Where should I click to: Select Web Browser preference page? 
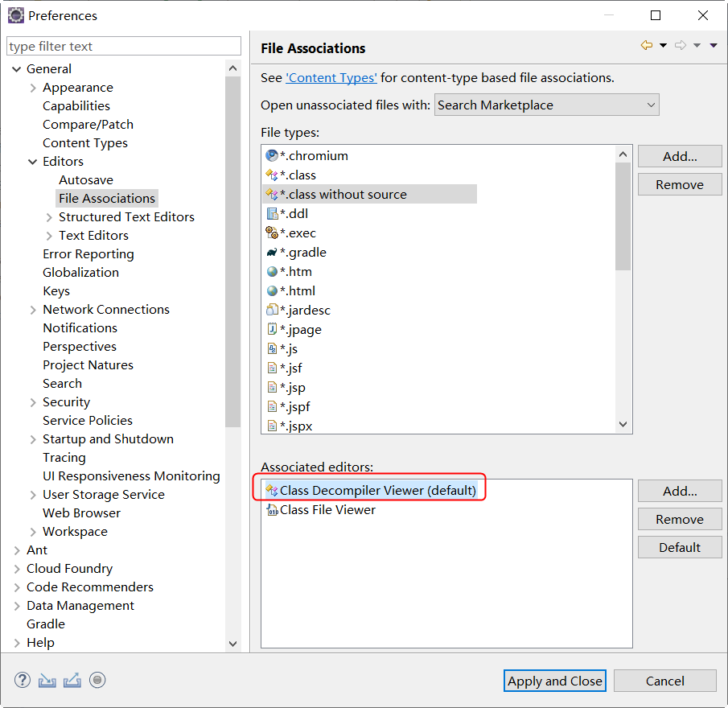(x=82, y=513)
